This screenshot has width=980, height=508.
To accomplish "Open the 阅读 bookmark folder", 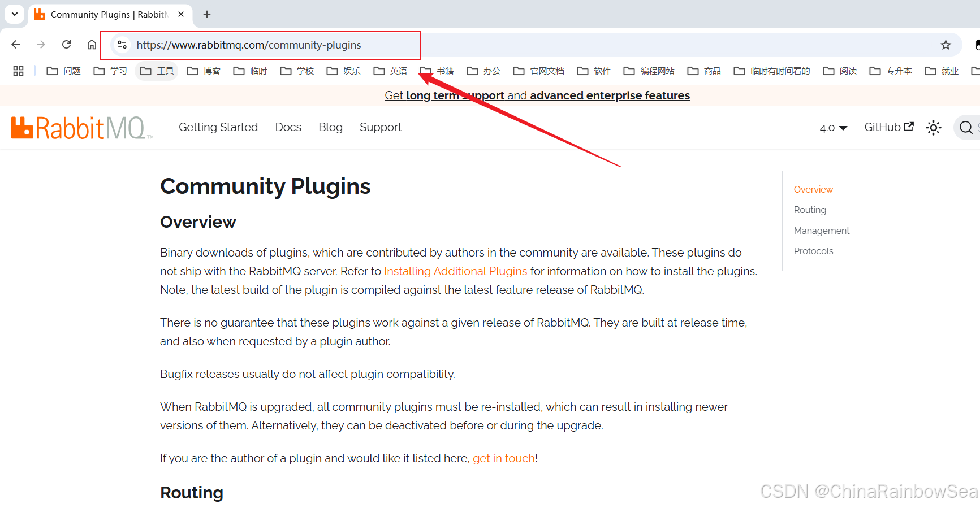I will coord(840,71).
